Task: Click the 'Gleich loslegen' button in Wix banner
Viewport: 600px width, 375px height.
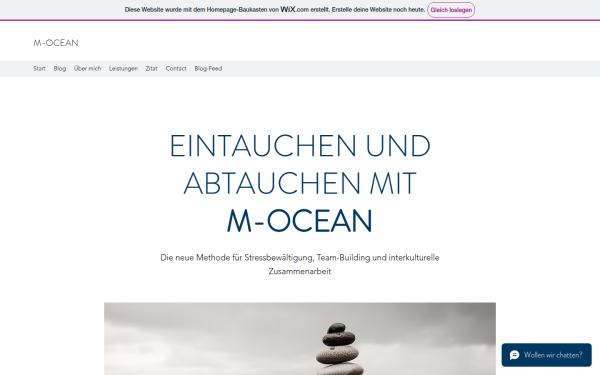Action: [x=451, y=10]
